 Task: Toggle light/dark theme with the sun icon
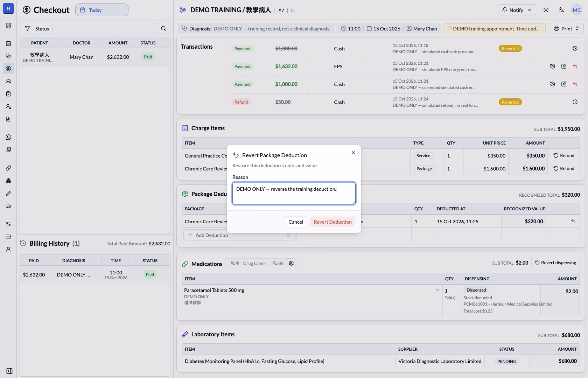[x=546, y=10]
